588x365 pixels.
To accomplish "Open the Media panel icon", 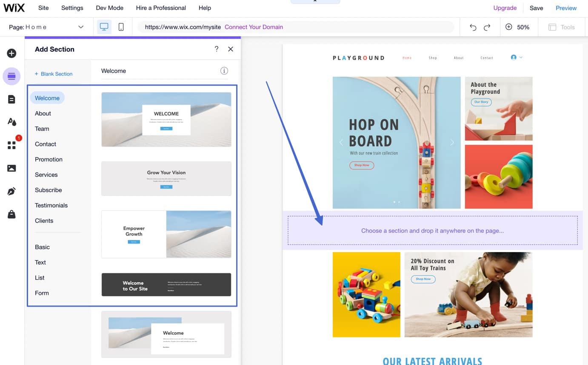I will click(11, 168).
